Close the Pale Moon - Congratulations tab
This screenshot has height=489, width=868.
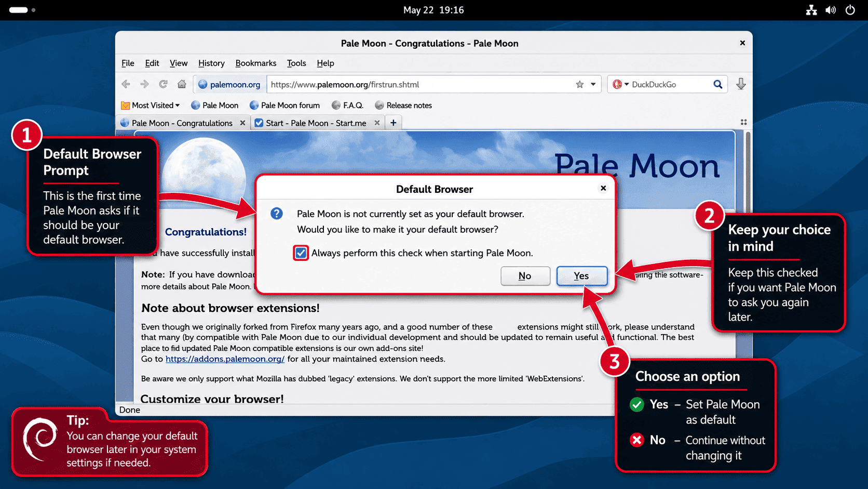tap(242, 123)
